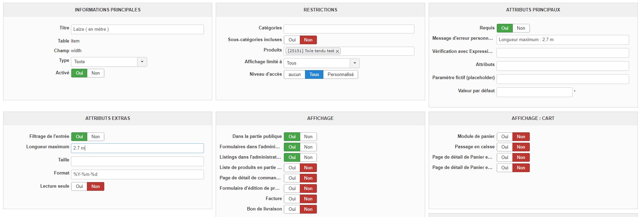Enable Module de panier with Oui
This screenshot has width=644, height=217.
[x=504, y=137]
